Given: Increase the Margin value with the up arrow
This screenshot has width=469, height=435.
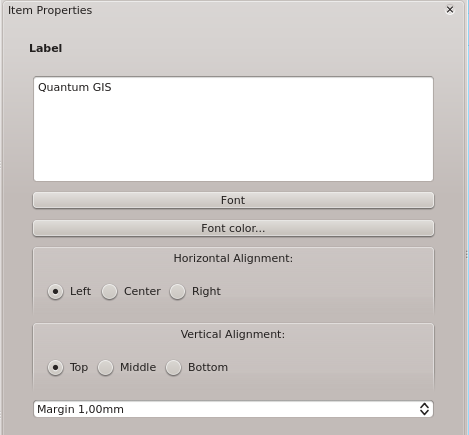Looking at the screenshot, I should [424, 405].
